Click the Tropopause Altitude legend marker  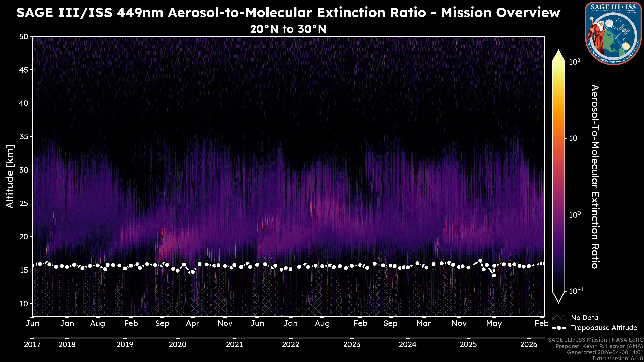559,328
